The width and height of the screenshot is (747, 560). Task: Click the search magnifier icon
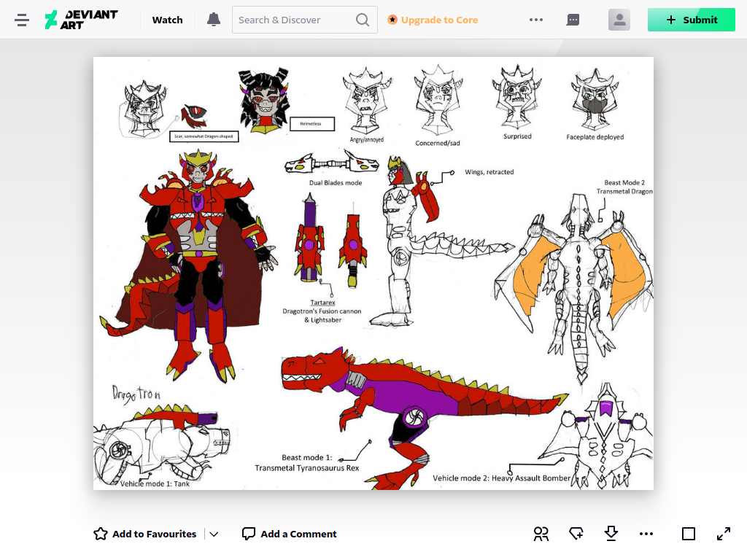pos(363,20)
